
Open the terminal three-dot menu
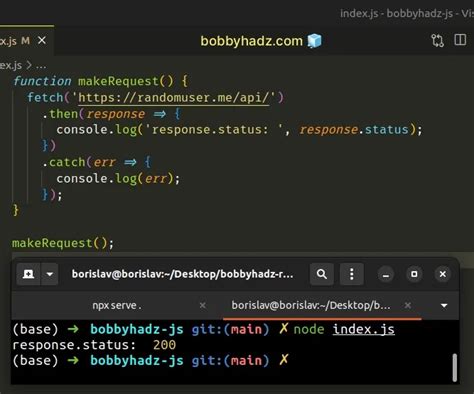(x=352, y=274)
